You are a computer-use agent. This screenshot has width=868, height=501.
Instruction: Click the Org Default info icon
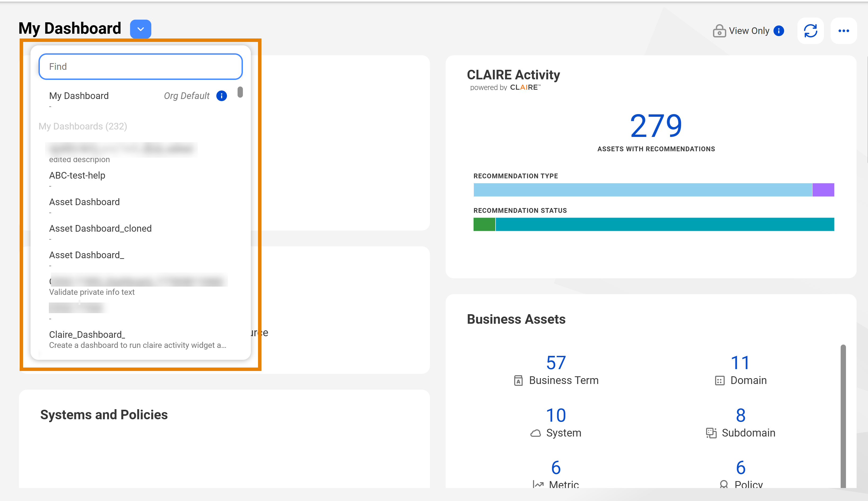222,96
